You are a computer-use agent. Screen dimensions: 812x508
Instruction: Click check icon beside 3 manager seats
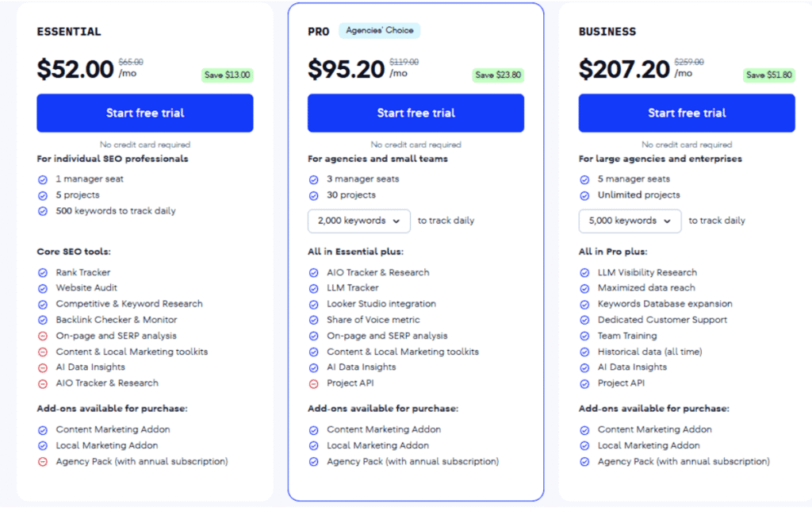coord(314,180)
